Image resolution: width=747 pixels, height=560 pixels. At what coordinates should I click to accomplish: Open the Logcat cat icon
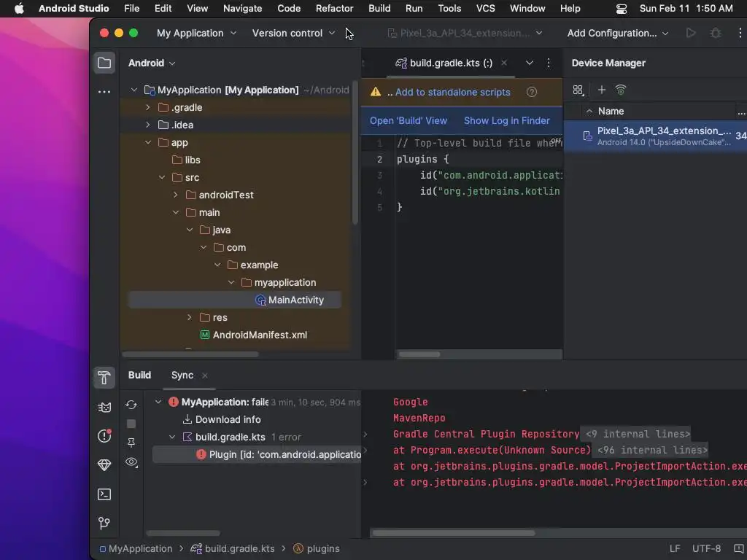pyautogui.click(x=104, y=407)
